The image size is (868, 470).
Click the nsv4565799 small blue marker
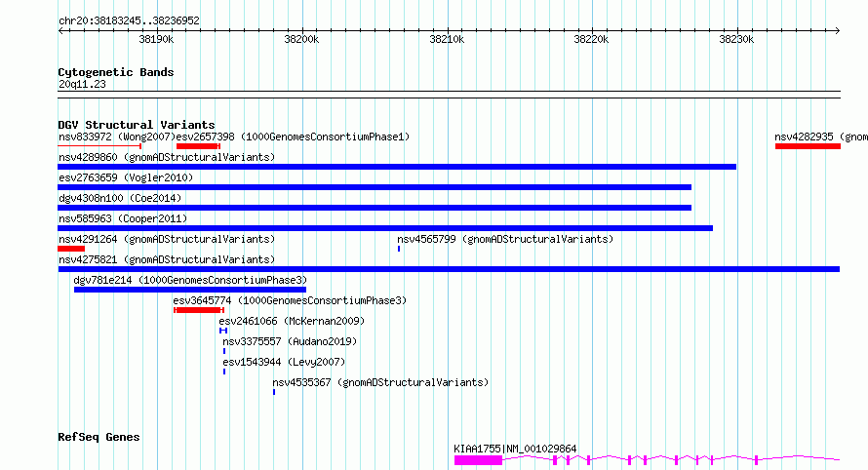(399, 249)
